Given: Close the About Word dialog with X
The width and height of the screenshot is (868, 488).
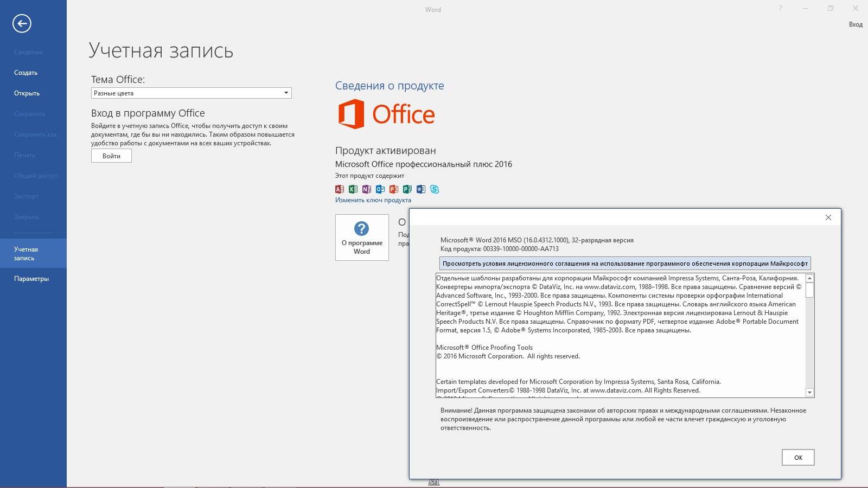Looking at the screenshot, I should (x=828, y=217).
